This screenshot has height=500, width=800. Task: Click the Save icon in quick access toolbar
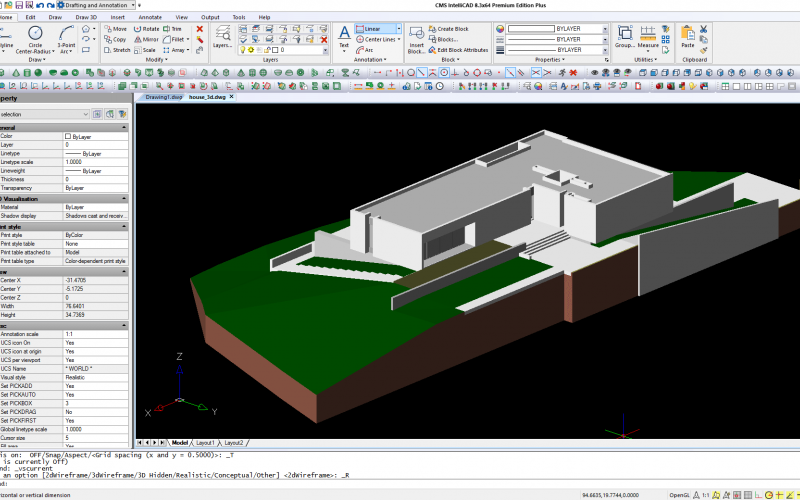19,5
